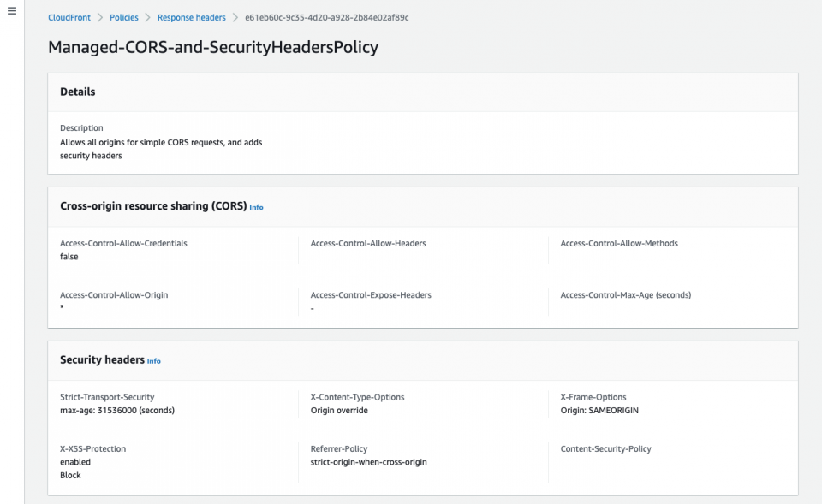The width and height of the screenshot is (822, 504).
Task: Select the Access-Control-Allow-Origin wildcard value
Action: point(61,306)
